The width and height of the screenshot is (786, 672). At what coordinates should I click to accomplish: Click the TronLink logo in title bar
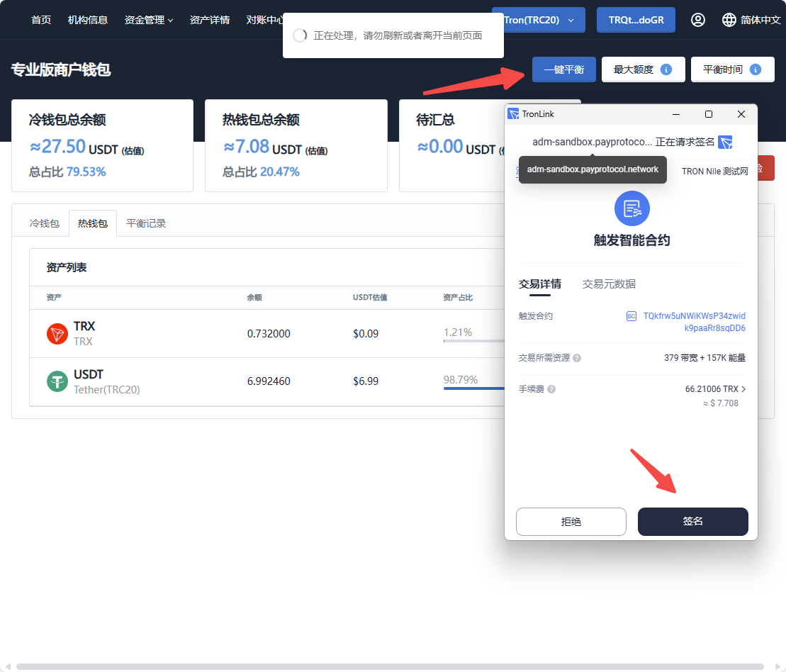(x=513, y=114)
